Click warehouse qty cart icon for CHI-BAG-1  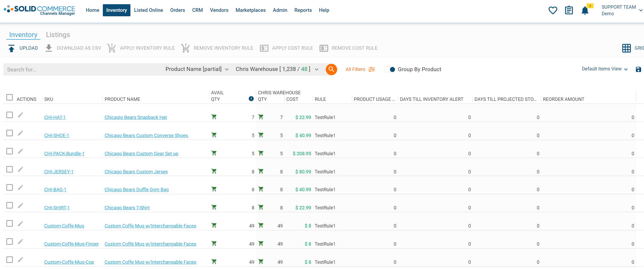coord(261,189)
